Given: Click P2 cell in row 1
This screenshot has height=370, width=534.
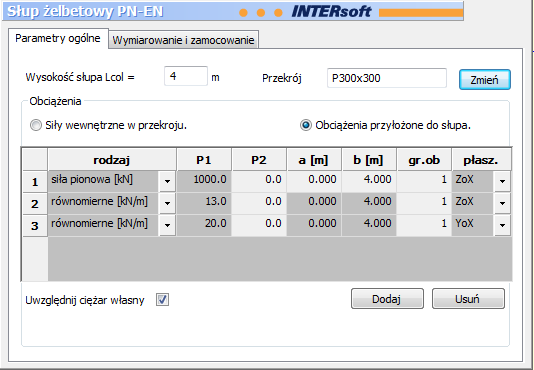Looking at the screenshot, I should click(259, 181).
